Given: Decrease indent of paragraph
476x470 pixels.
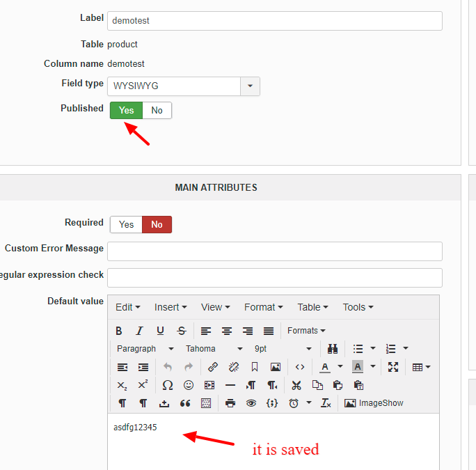Looking at the screenshot, I should [x=122, y=367].
